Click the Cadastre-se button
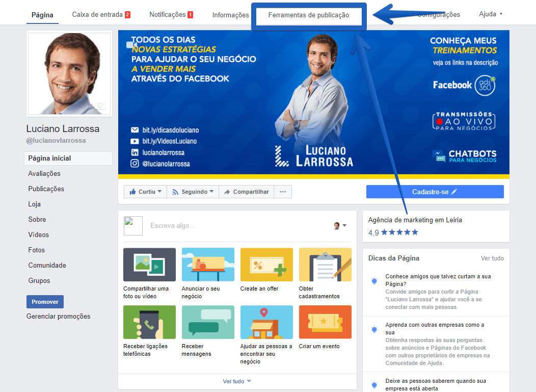 pos(435,192)
